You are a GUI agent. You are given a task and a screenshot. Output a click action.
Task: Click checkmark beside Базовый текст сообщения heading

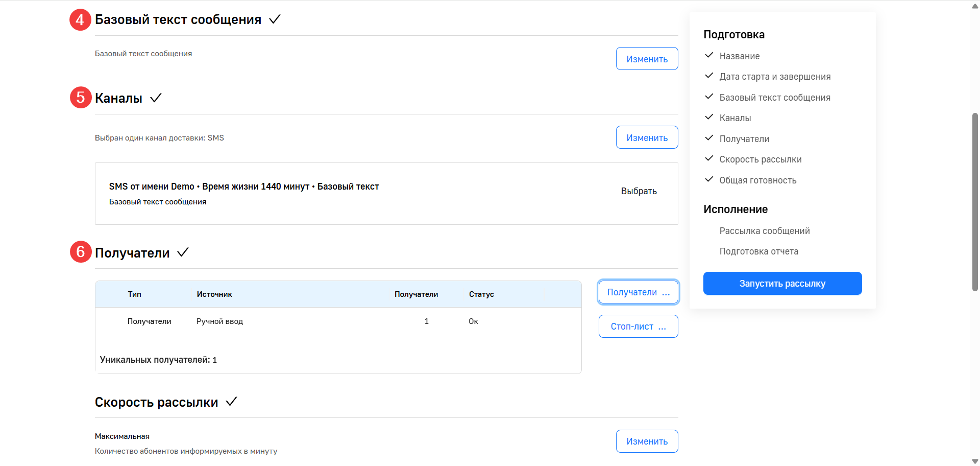[275, 19]
